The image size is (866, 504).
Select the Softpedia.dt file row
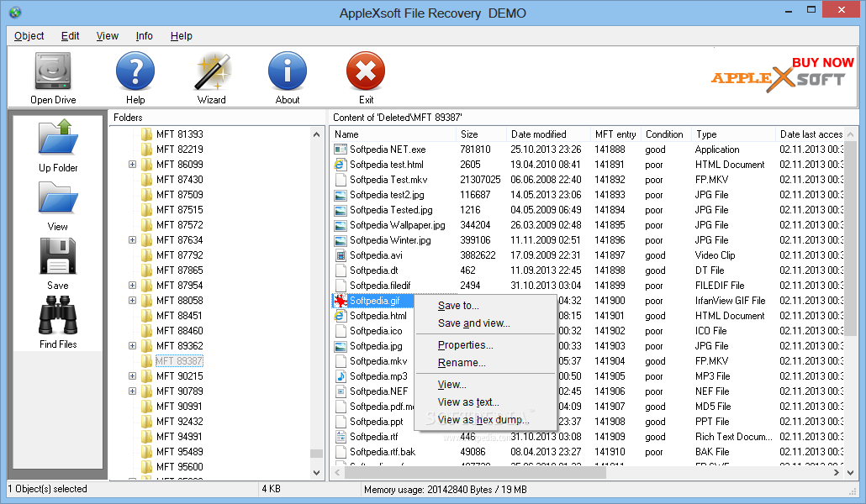pyautogui.click(x=588, y=270)
